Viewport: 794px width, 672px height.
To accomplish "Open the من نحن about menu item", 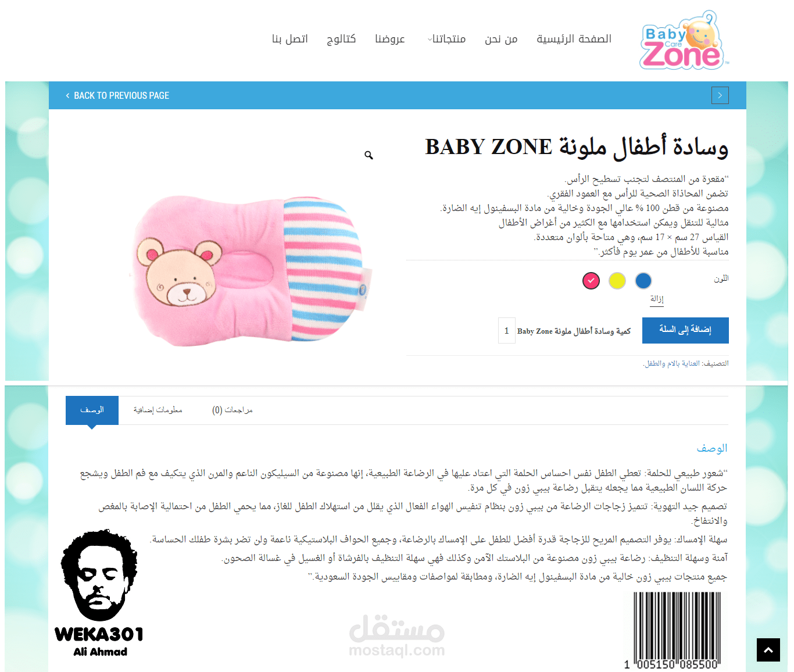I will tap(501, 39).
